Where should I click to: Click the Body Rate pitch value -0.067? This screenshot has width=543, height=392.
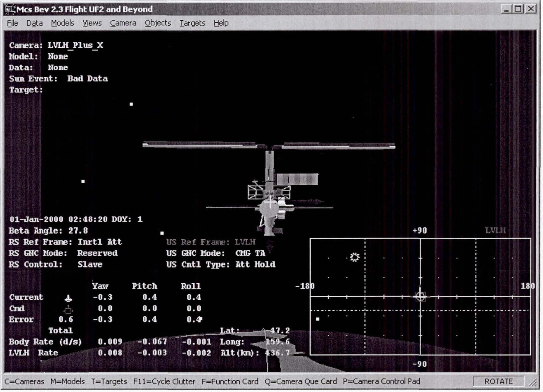[152, 342]
